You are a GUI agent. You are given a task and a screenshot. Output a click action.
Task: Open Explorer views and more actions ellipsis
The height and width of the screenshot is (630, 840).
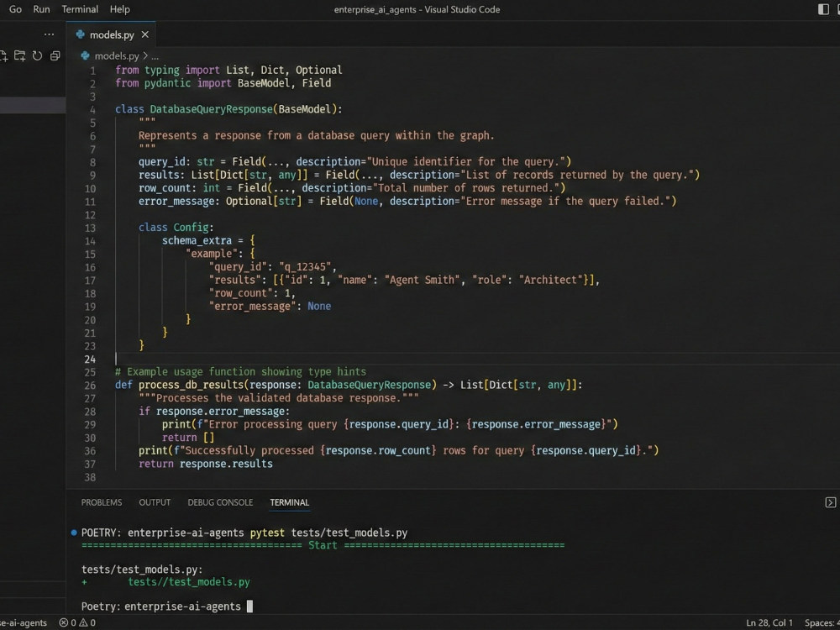tap(50, 34)
